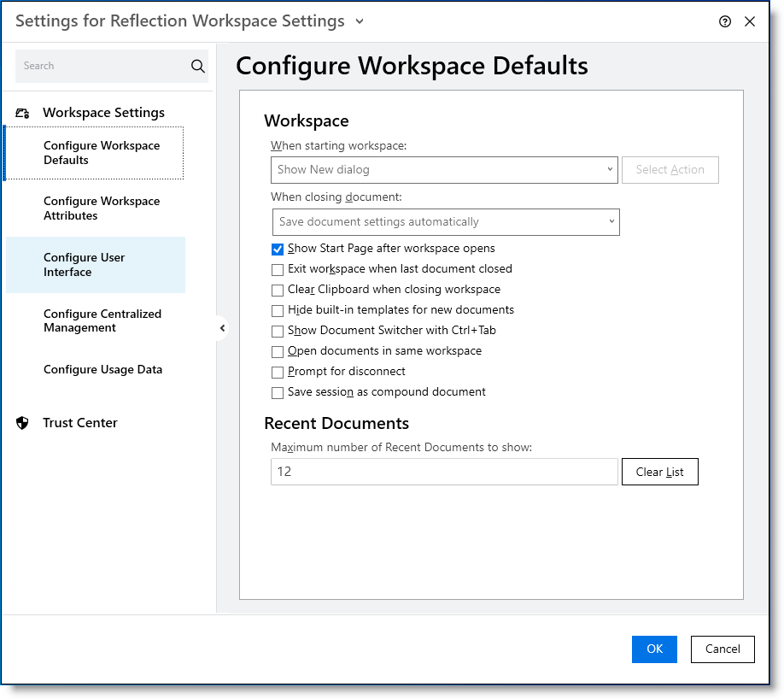Image resolution: width=784 pixels, height=699 pixels.
Task: Close the settings dialog with X
Action: coord(750,21)
